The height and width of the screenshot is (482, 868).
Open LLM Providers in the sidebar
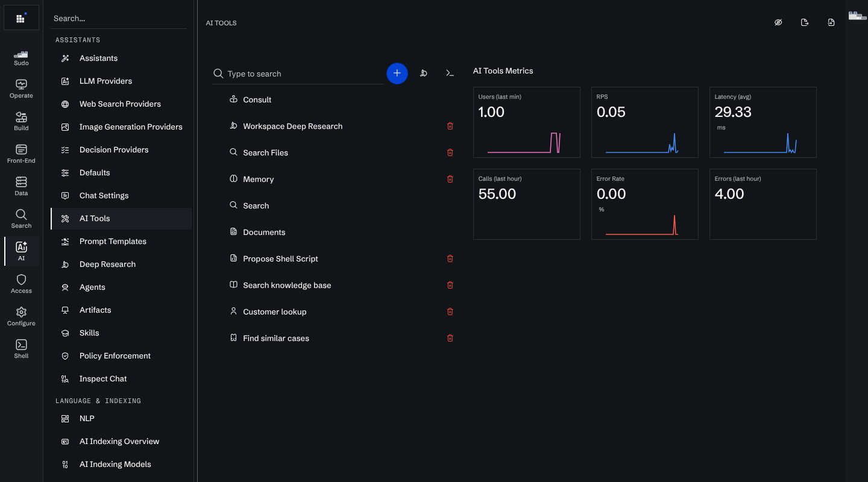coord(121,81)
